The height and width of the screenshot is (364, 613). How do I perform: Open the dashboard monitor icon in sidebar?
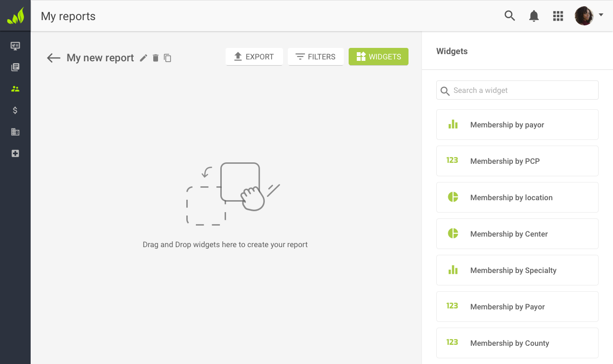(15, 46)
